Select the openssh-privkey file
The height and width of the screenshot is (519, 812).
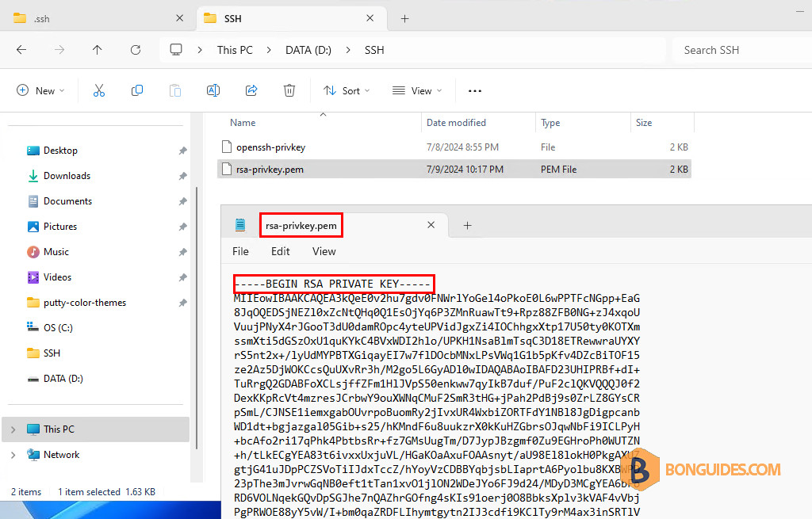(x=454, y=147)
